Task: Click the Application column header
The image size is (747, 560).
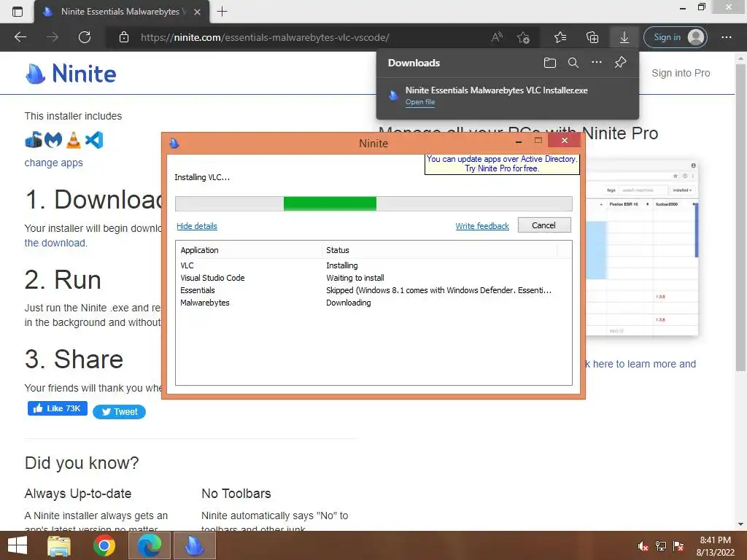Action: pos(250,250)
